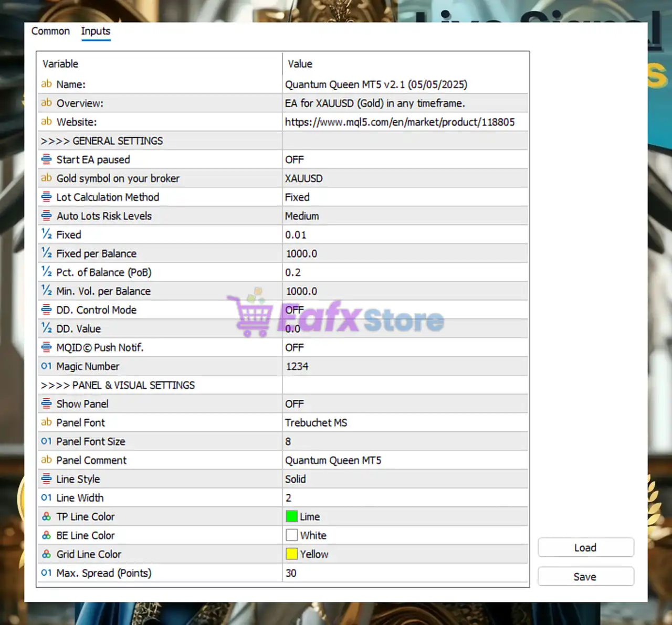The height and width of the screenshot is (625, 672).
Task: Click the color icon beside Grid Line Color
Action: point(46,554)
